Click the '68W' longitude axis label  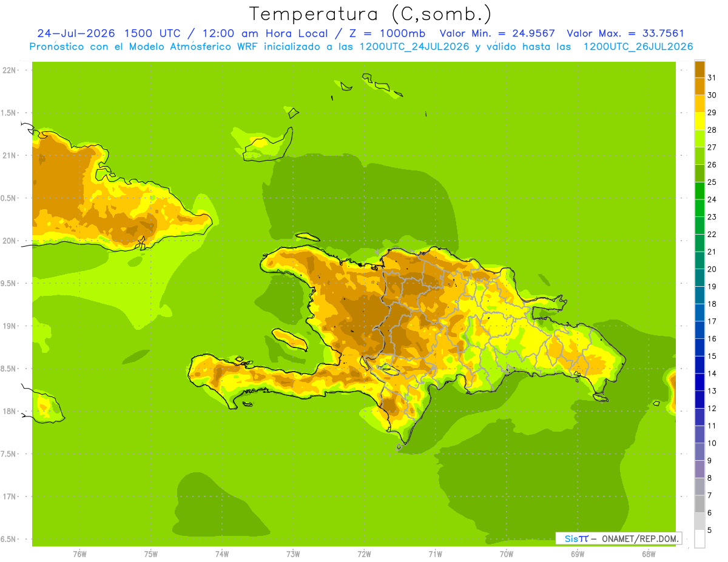[648, 554]
